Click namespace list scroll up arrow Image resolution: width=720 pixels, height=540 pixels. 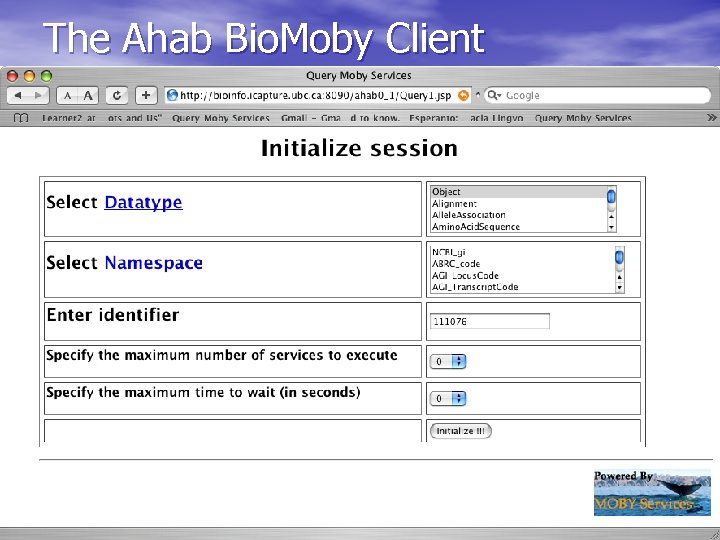click(x=619, y=277)
